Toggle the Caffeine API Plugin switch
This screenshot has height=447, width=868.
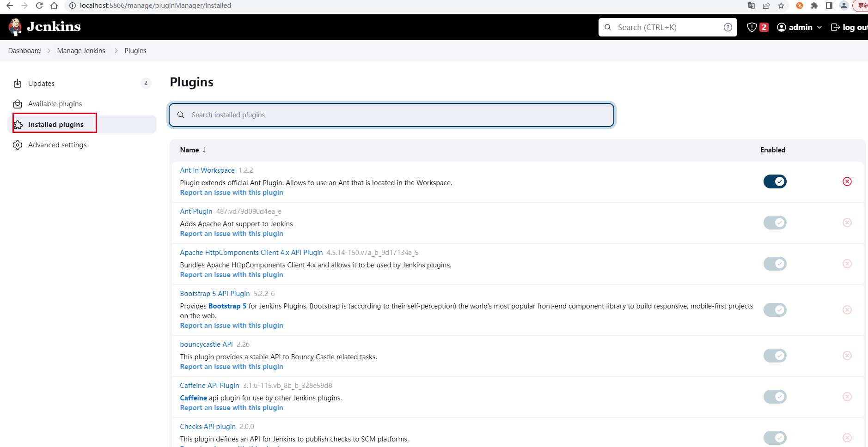click(775, 397)
